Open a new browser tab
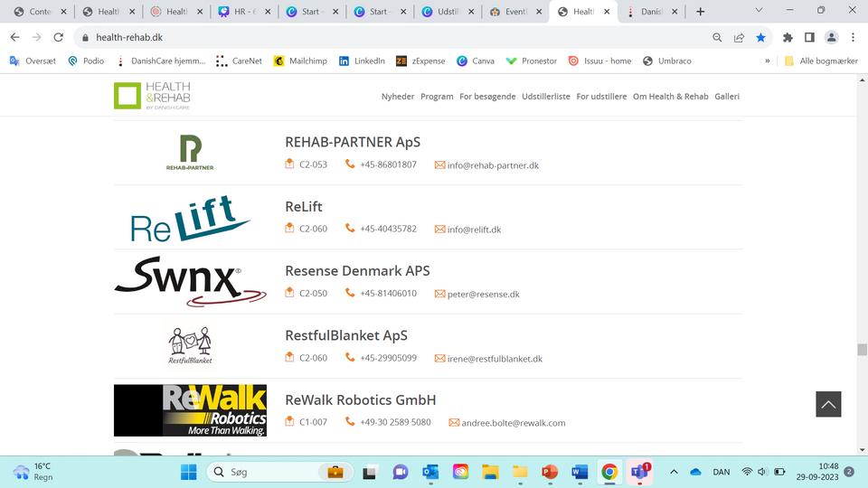 pos(700,11)
